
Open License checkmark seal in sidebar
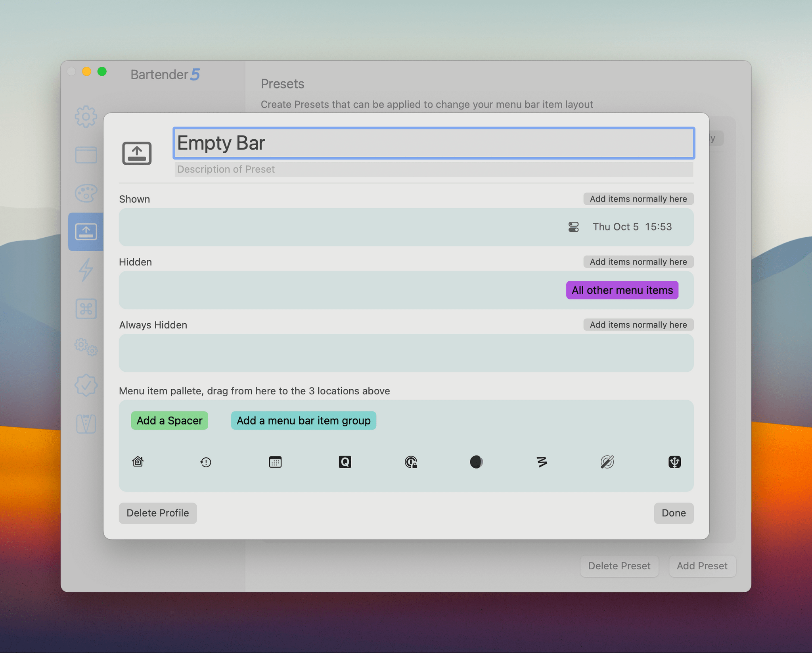click(86, 385)
